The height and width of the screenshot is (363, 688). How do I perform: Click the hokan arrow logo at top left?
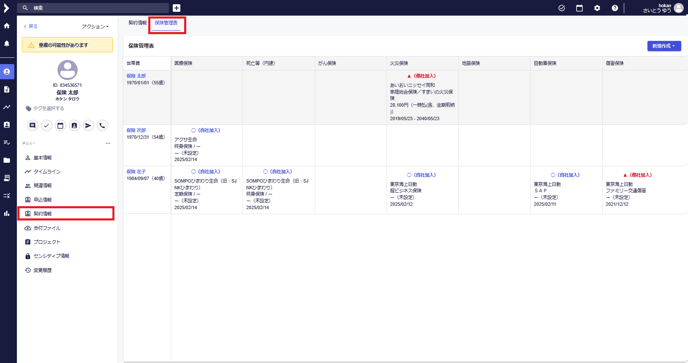click(6, 8)
